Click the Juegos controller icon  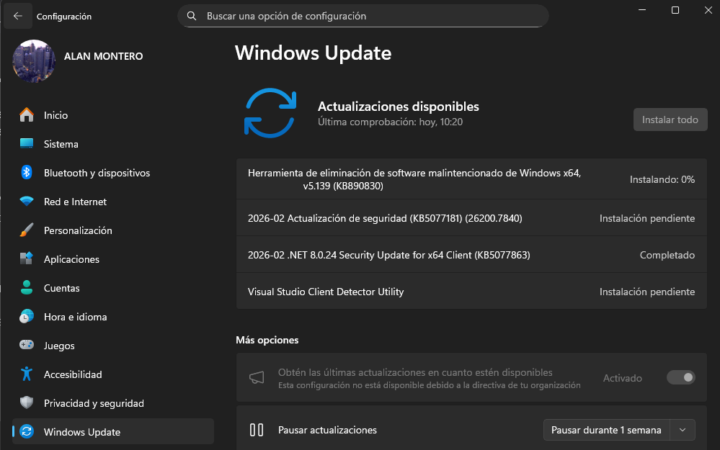click(27, 345)
